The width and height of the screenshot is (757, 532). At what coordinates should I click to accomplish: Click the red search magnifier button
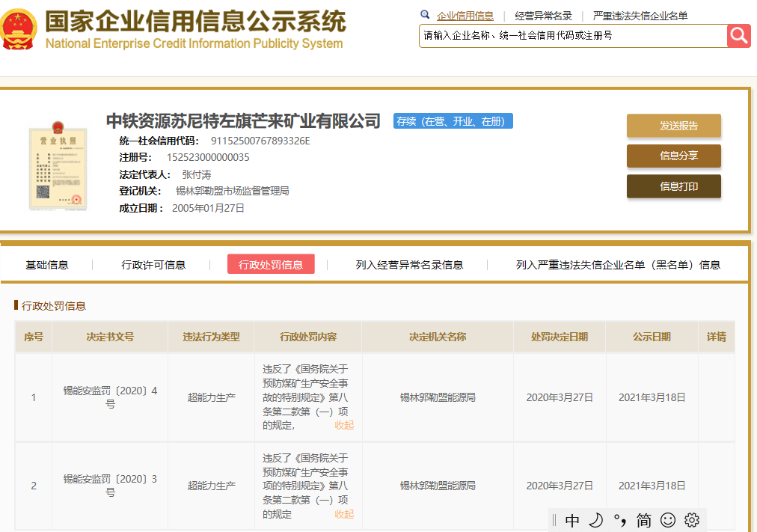point(738,36)
